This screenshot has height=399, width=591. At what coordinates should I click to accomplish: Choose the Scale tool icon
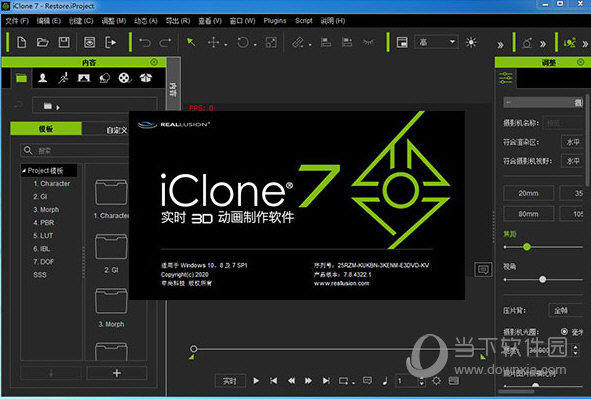click(271, 42)
